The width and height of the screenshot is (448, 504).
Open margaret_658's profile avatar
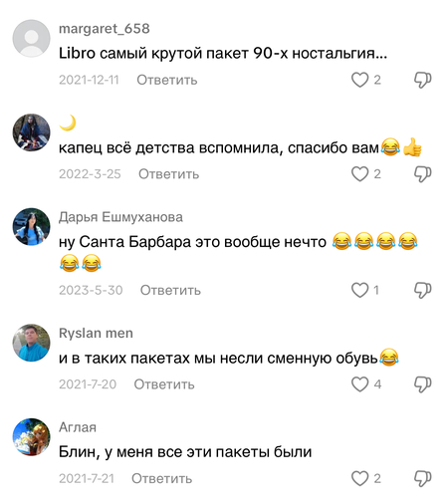tap(31, 38)
